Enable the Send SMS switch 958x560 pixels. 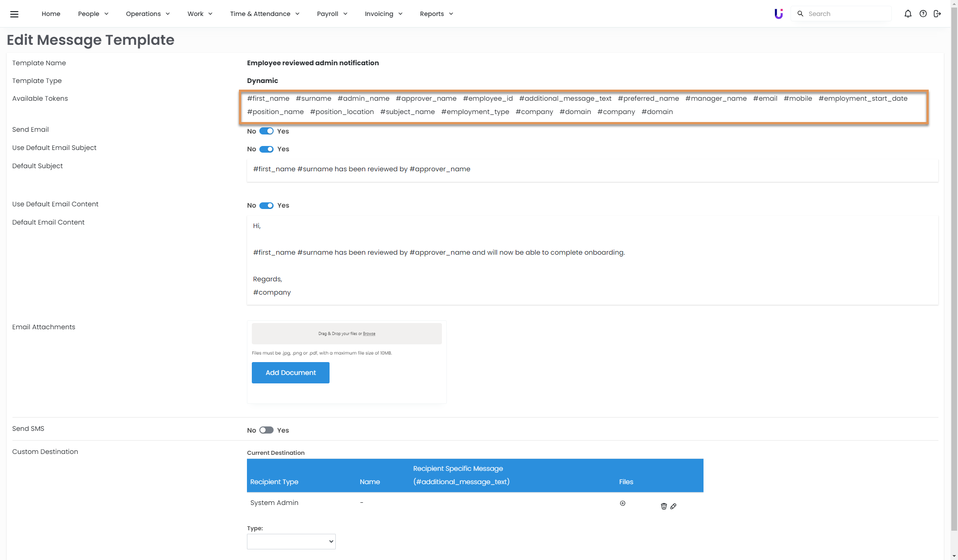click(266, 430)
